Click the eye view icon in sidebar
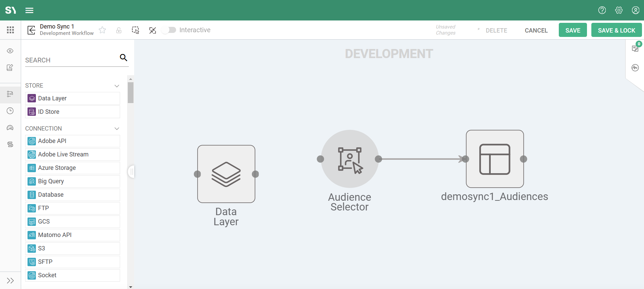Viewport: 644px width, 289px height. [10, 51]
